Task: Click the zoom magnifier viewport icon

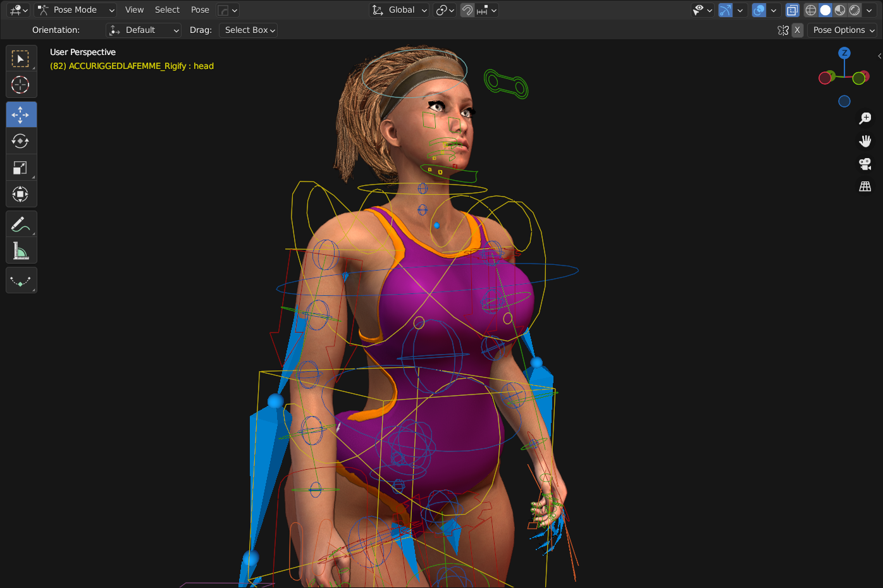Action: coord(865,118)
